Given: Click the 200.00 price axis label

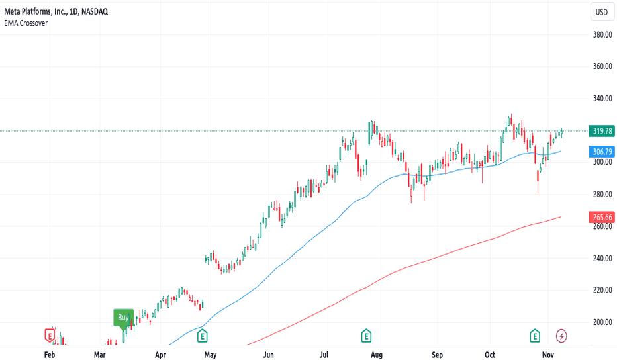Looking at the screenshot, I should 602,322.
